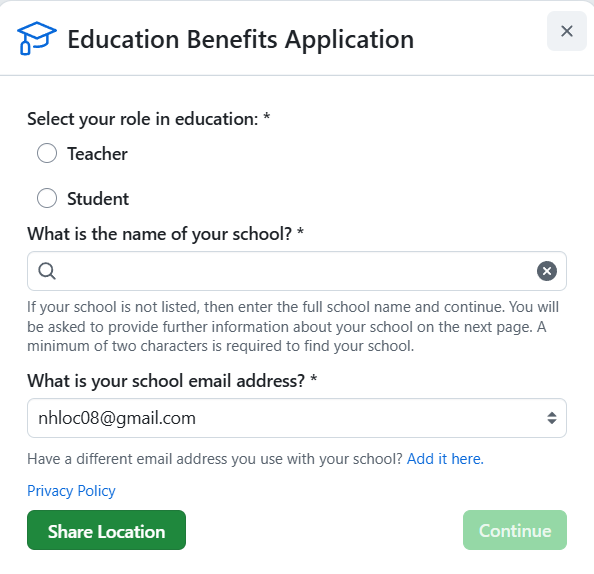Clear the school name search field
Viewport: 594px width, 574px height.
(547, 271)
